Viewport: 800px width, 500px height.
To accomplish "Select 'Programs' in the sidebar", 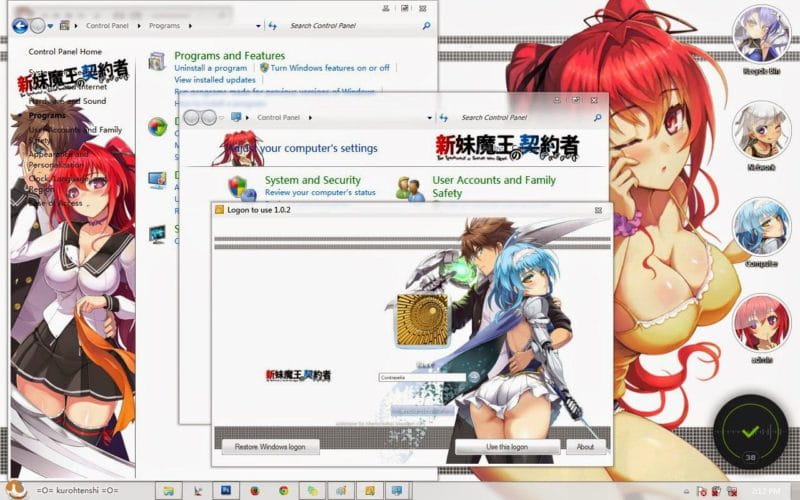I will coord(47,115).
